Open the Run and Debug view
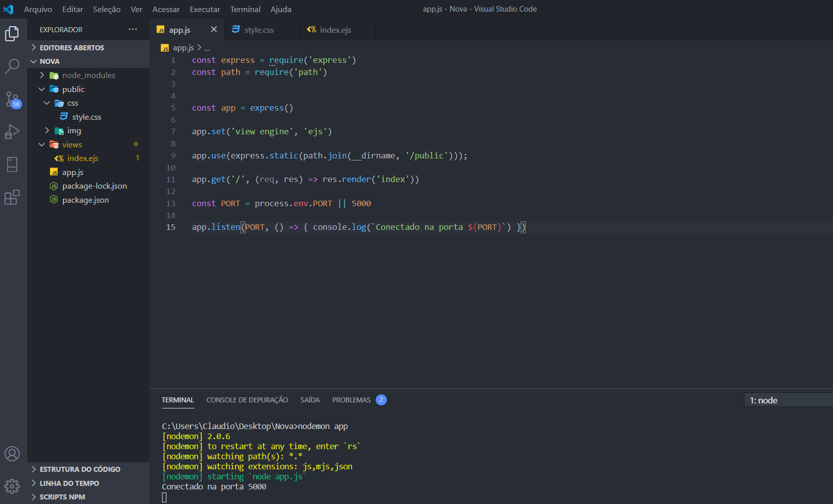833x504 pixels. click(x=12, y=132)
